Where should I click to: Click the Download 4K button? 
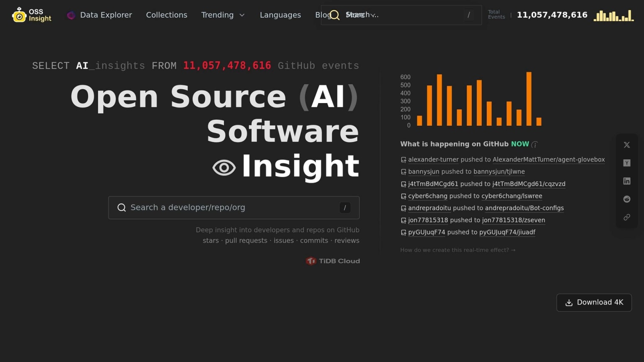pyautogui.click(x=594, y=303)
